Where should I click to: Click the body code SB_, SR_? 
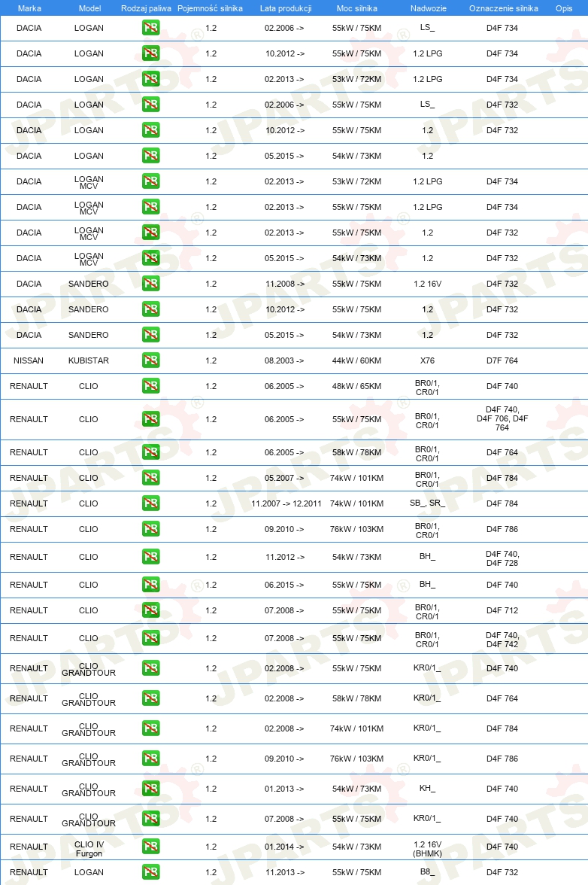(427, 503)
